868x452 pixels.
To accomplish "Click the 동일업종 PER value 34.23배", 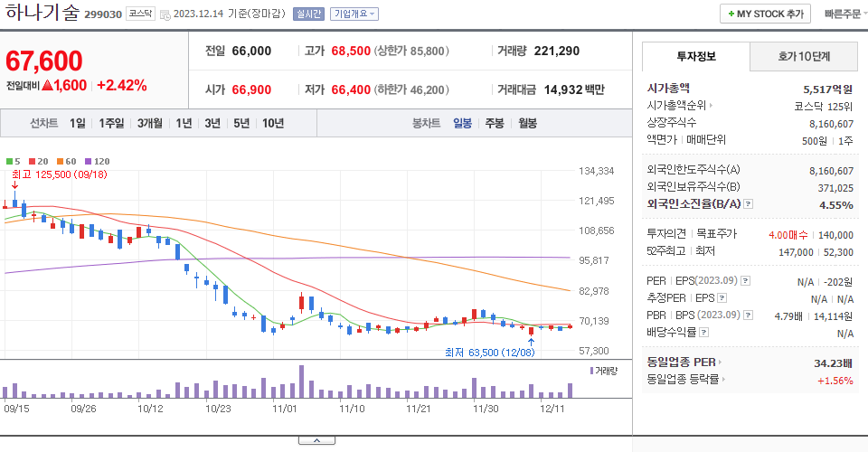I will [833, 363].
